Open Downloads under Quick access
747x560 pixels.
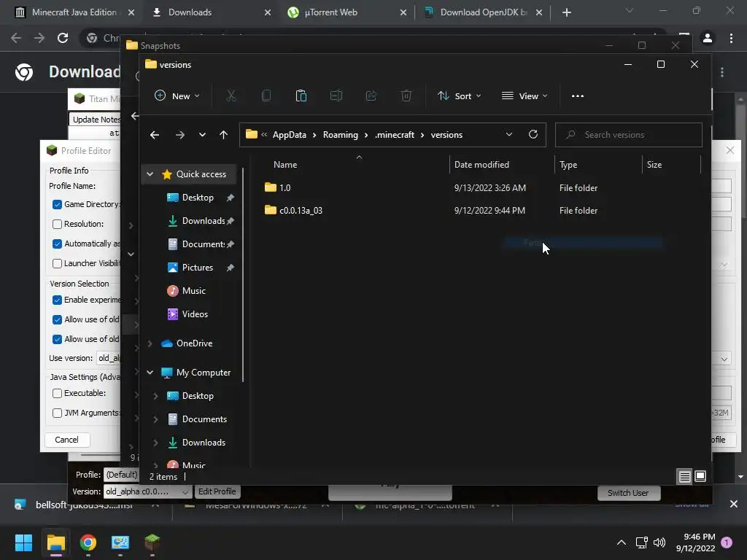pyautogui.click(x=204, y=221)
